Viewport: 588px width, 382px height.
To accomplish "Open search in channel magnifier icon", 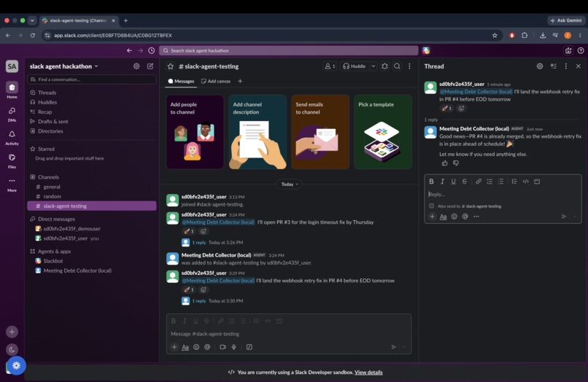I will click(x=397, y=66).
